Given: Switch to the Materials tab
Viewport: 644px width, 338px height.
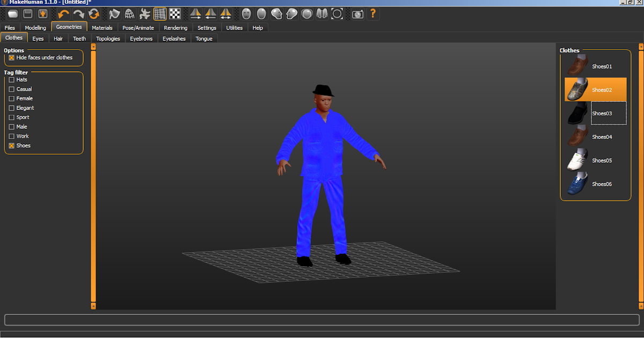Looking at the screenshot, I should pos(102,27).
